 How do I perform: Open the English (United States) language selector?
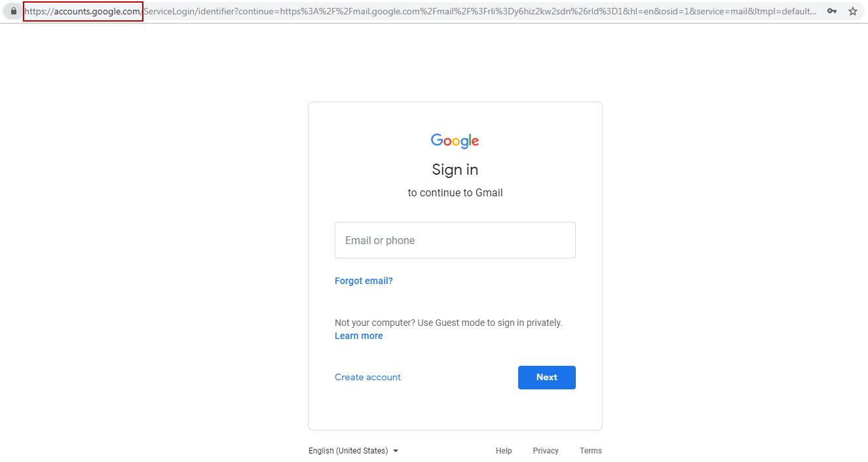[x=349, y=451]
